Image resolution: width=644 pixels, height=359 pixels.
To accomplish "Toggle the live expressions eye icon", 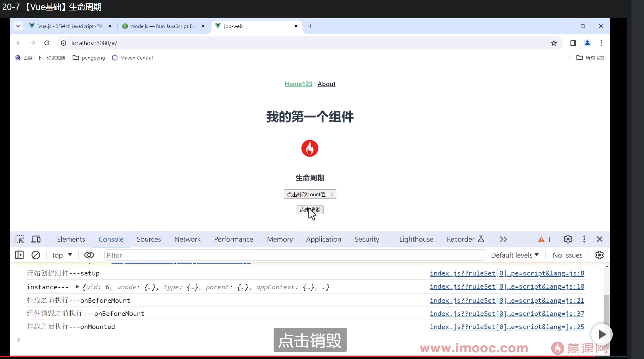I will tap(89, 255).
